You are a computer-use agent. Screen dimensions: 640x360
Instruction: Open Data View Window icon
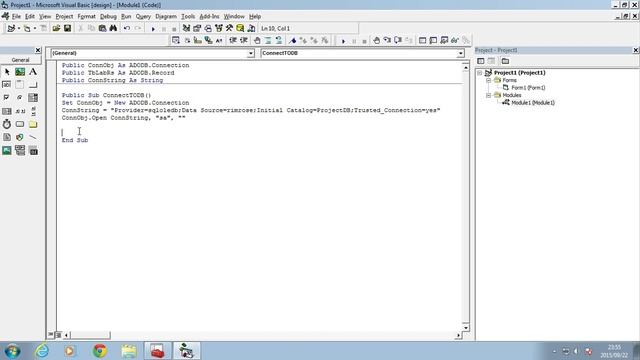pyautogui.click(x=240, y=28)
